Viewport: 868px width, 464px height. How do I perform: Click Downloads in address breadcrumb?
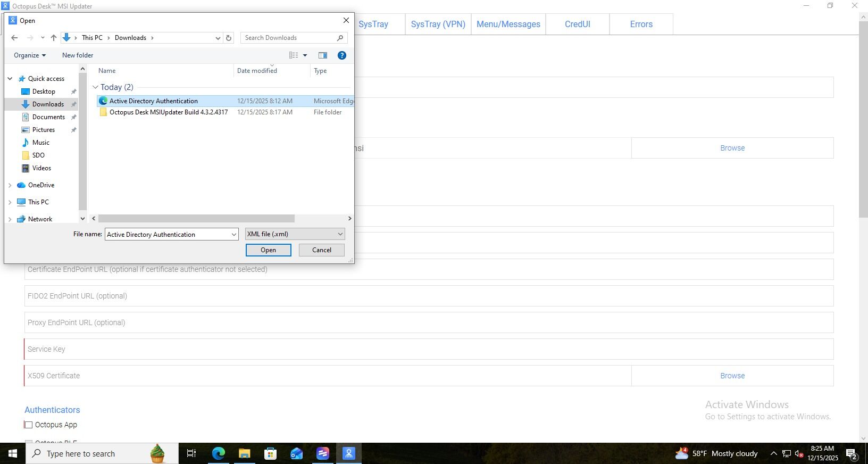point(130,38)
